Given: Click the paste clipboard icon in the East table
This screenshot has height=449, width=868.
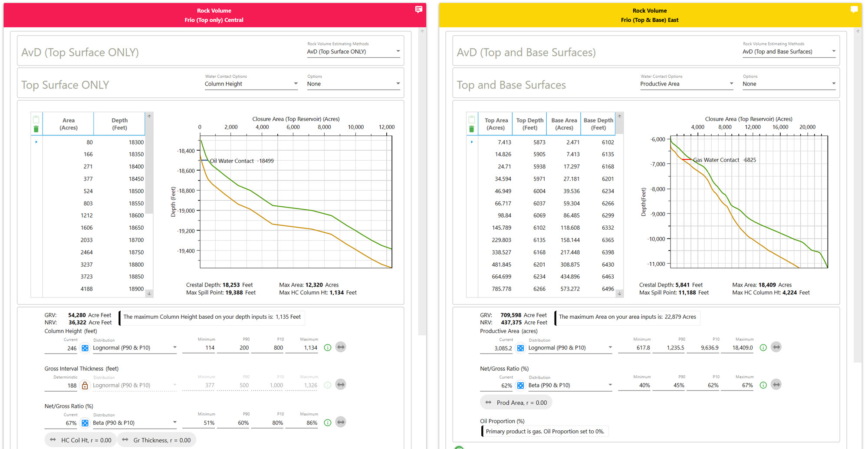Looking at the screenshot, I should 471,119.
